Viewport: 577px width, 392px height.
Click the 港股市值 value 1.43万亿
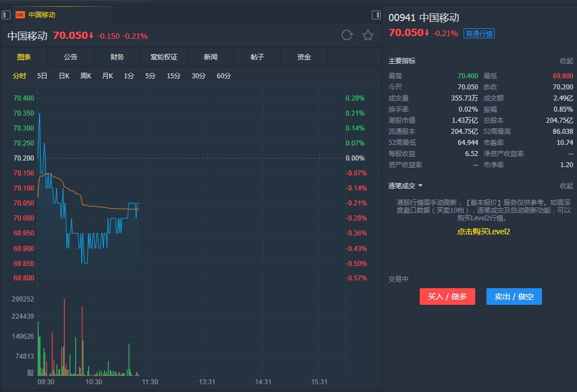[x=465, y=120]
